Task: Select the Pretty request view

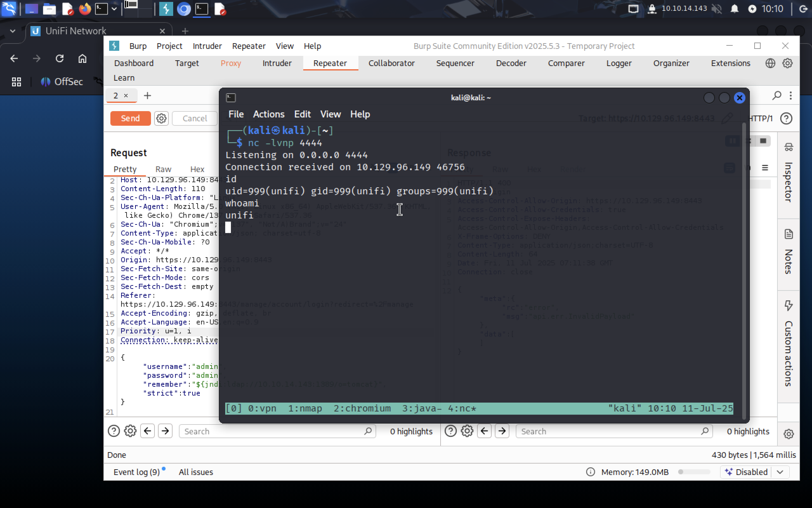Action: coord(125,169)
